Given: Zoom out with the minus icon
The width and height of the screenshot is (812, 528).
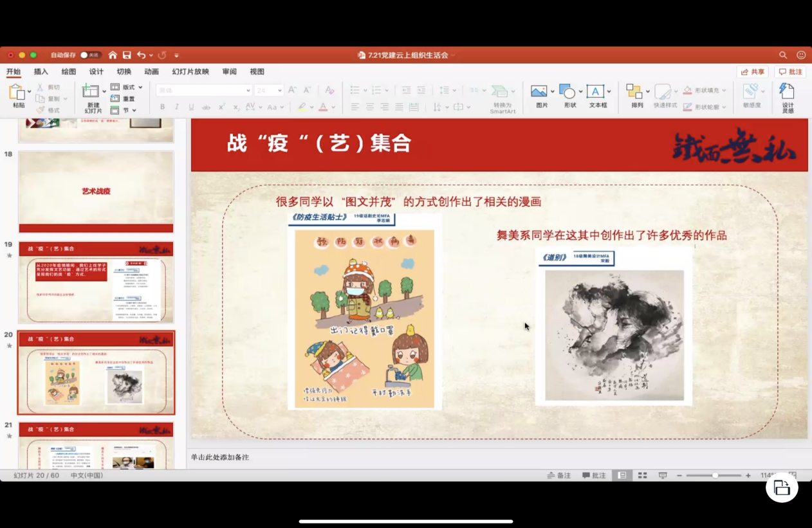Looking at the screenshot, I should (x=679, y=475).
